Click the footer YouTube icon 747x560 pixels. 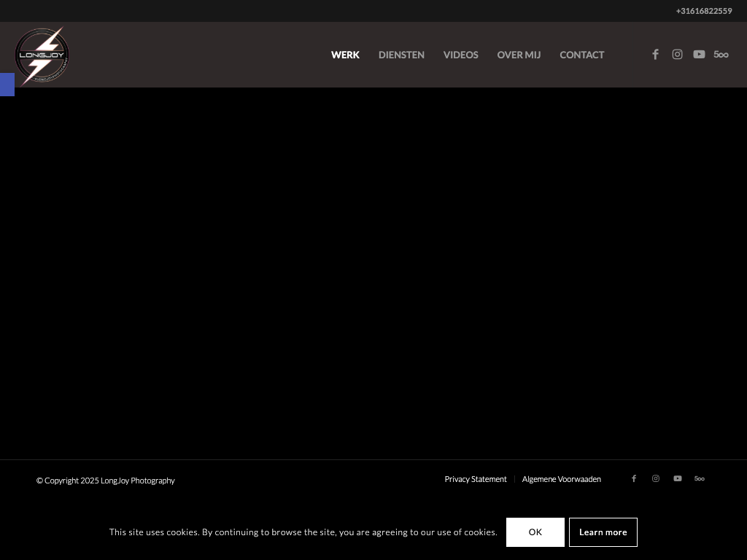pos(678,479)
